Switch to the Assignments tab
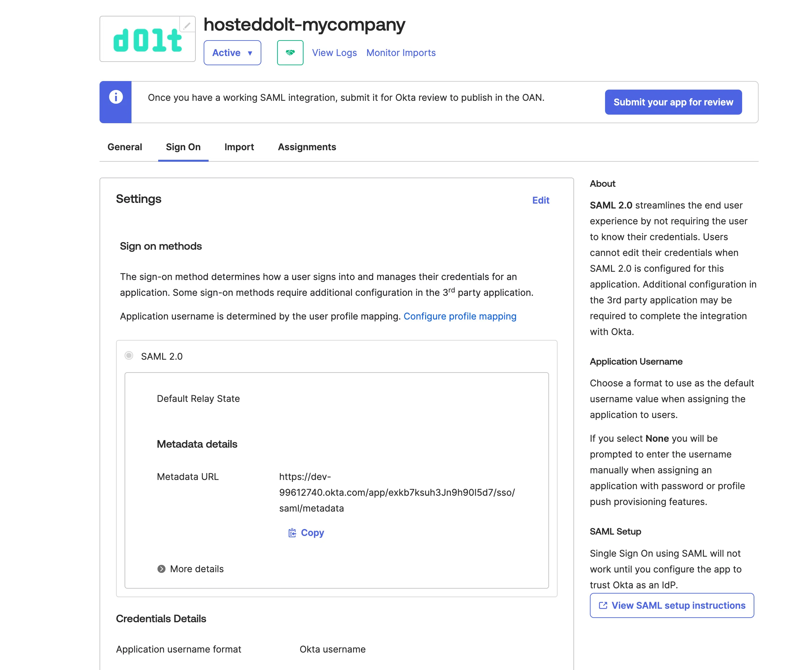Viewport: 812px width, 670px height. tap(306, 147)
